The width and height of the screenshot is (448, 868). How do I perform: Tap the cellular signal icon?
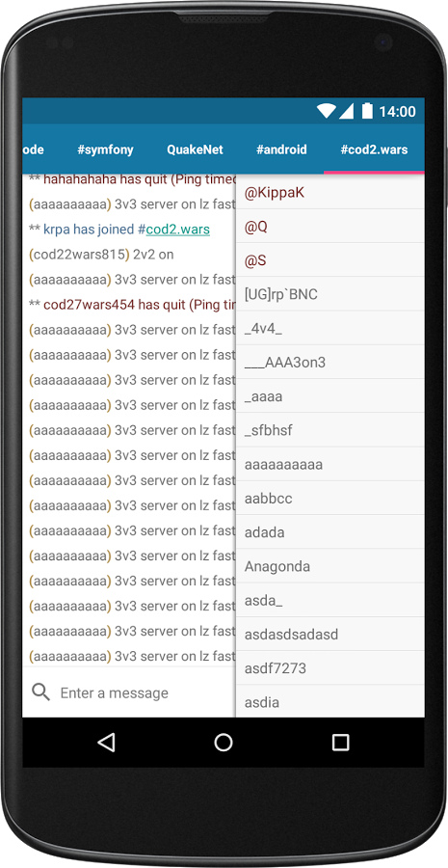(346, 111)
